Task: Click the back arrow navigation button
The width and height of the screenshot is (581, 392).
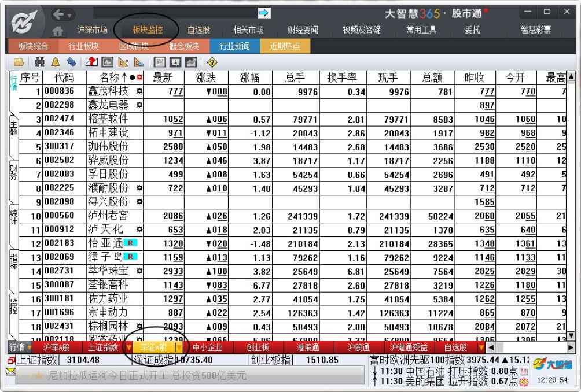Action: pyautogui.click(x=58, y=15)
